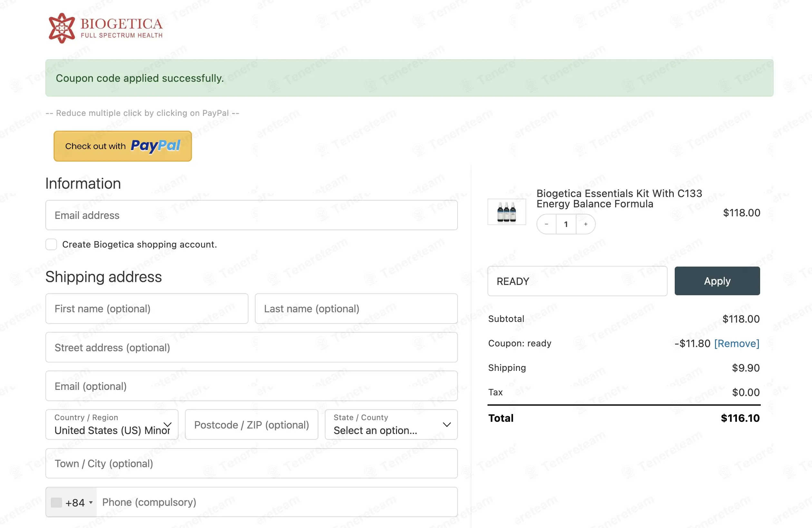Image resolution: width=812 pixels, height=528 pixels.
Task: Open the Country / Region dropdown
Action: click(x=112, y=424)
